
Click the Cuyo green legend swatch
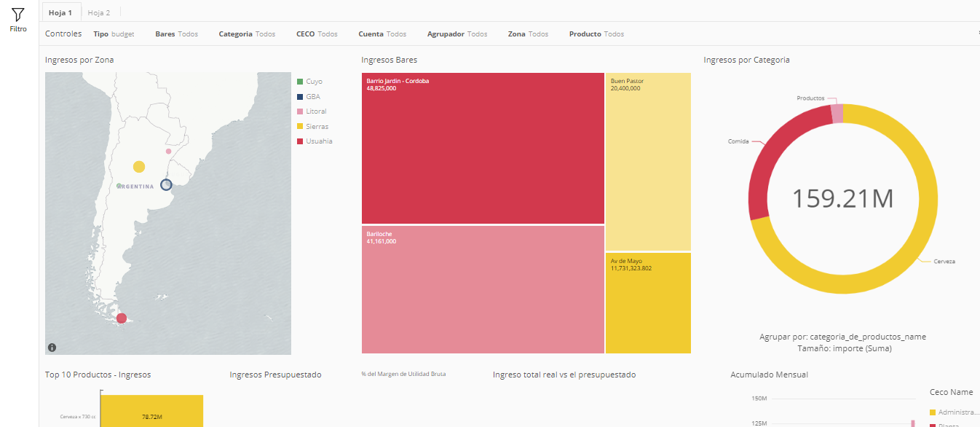(x=300, y=82)
